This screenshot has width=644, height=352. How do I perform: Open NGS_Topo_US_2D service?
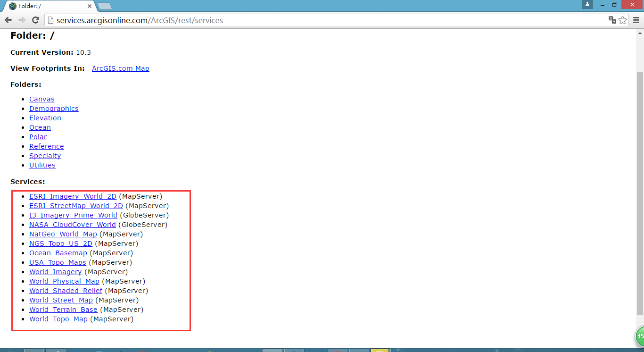click(61, 243)
